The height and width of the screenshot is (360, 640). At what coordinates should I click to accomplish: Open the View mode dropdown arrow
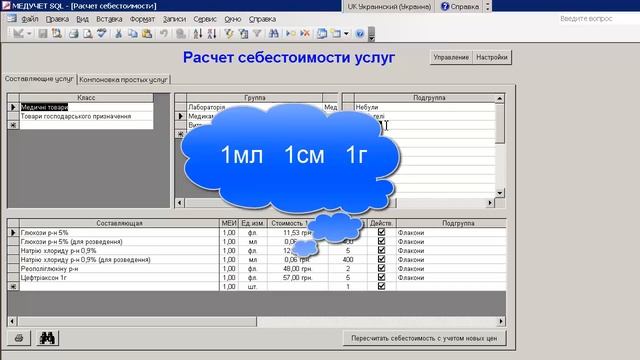pyautogui.click(x=29, y=33)
